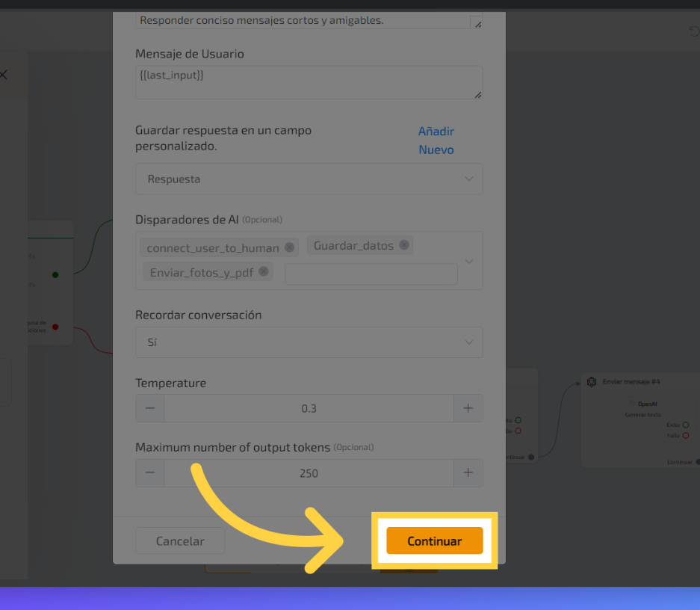Image resolution: width=700 pixels, height=610 pixels.
Task: Click the Añadir Nuevo link
Action: pos(436,141)
